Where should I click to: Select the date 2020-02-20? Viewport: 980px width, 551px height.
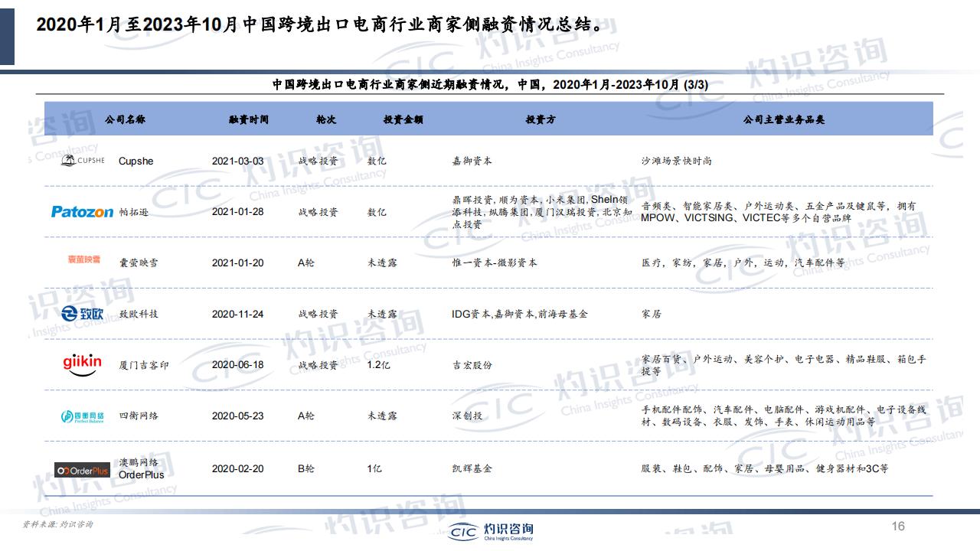(x=237, y=468)
